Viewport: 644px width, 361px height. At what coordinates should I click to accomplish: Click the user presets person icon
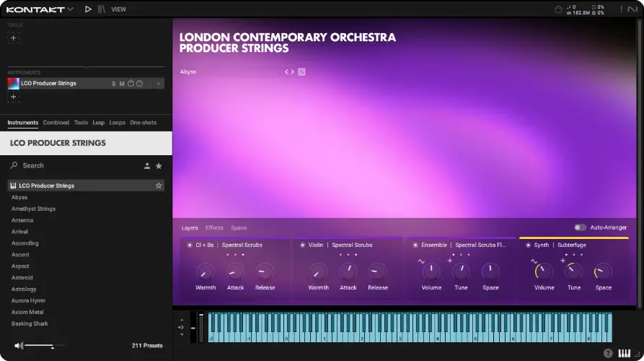pos(147,165)
